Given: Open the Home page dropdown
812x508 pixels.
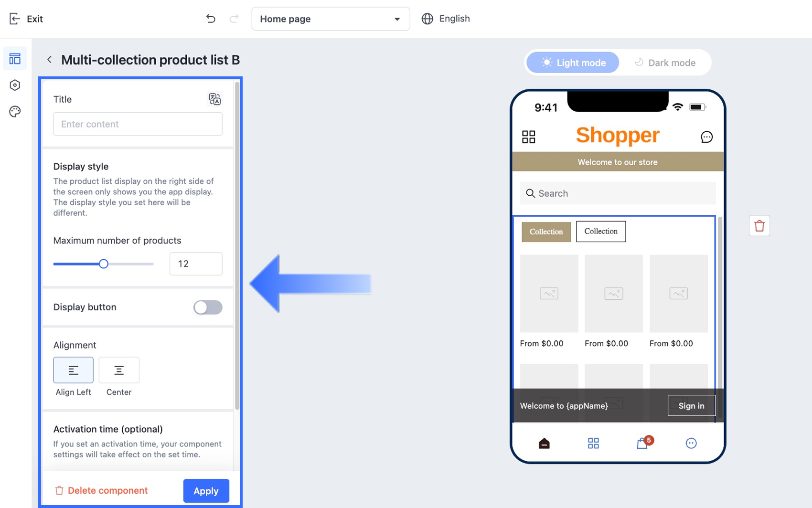Looking at the screenshot, I should [x=331, y=19].
